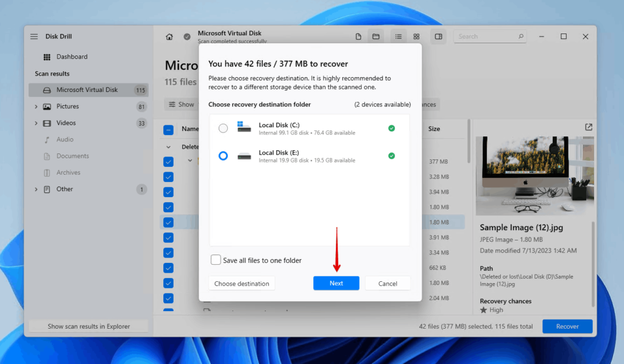Image resolution: width=624 pixels, height=364 pixels.
Task: Switch to list view in the toolbar
Action: point(398,36)
